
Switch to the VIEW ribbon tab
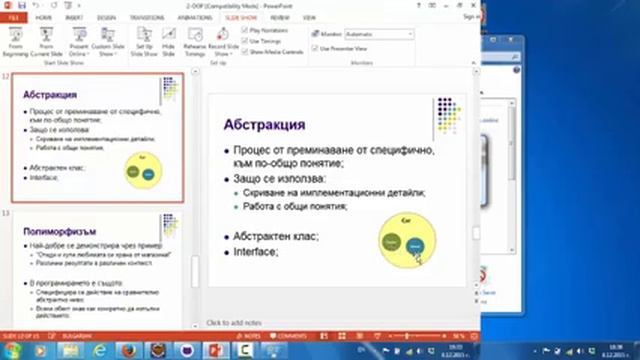309,18
